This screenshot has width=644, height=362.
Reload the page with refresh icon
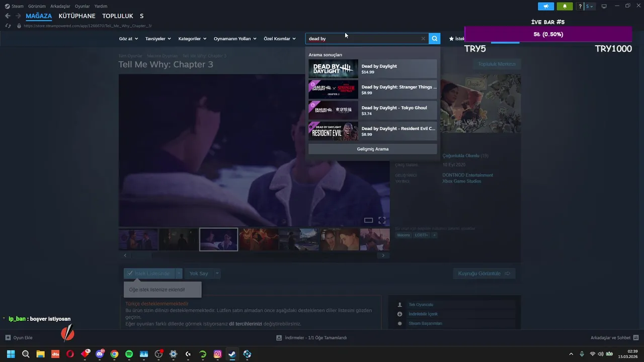pyautogui.click(x=8, y=26)
